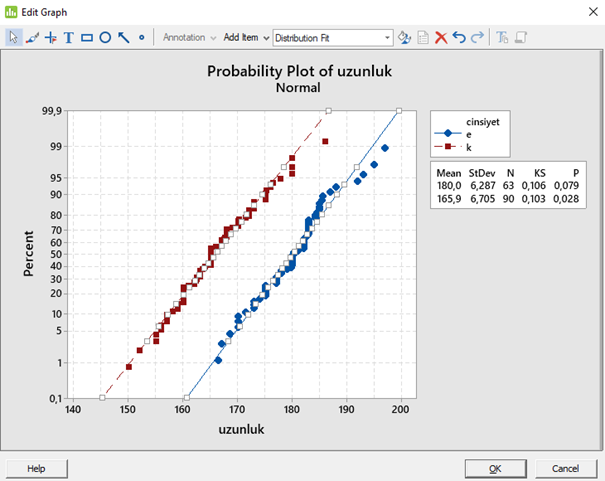Viewport: 605px width, 481px height.
Task: Open the Annotation dropdown menu
Action: click(189, 37)
